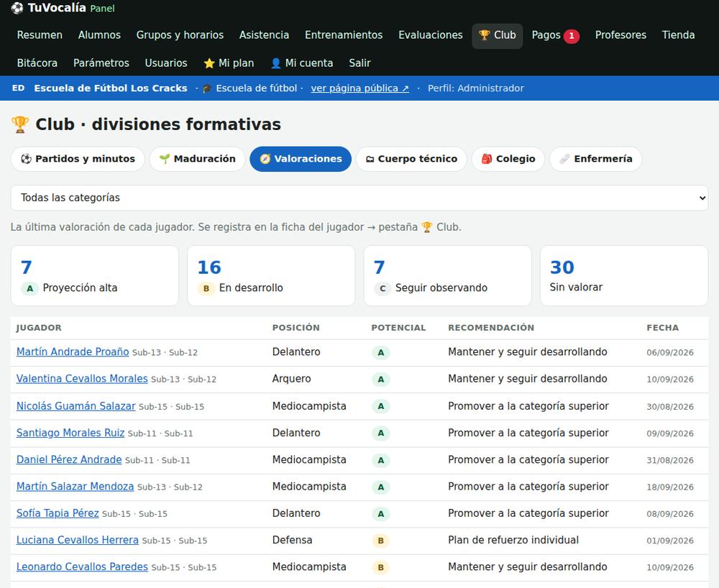The width and height of the screenshot is (719, 588).
Task: Open player Valentina Cevallos Morales
Action: (x=82, y=379)
